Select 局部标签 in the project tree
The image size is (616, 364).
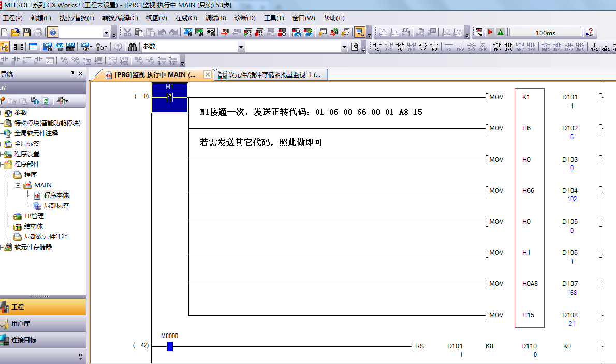point(56,206)
